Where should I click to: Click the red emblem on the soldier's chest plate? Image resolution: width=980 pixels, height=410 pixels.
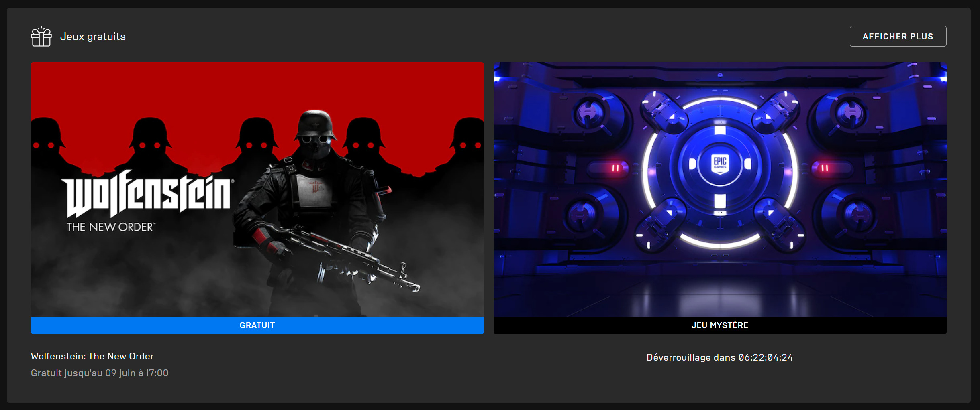[315, 187]
